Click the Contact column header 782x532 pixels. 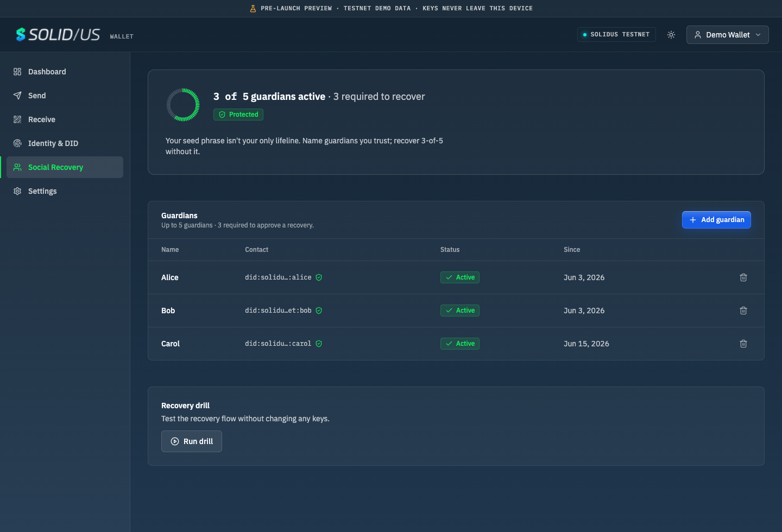[256, 250]
